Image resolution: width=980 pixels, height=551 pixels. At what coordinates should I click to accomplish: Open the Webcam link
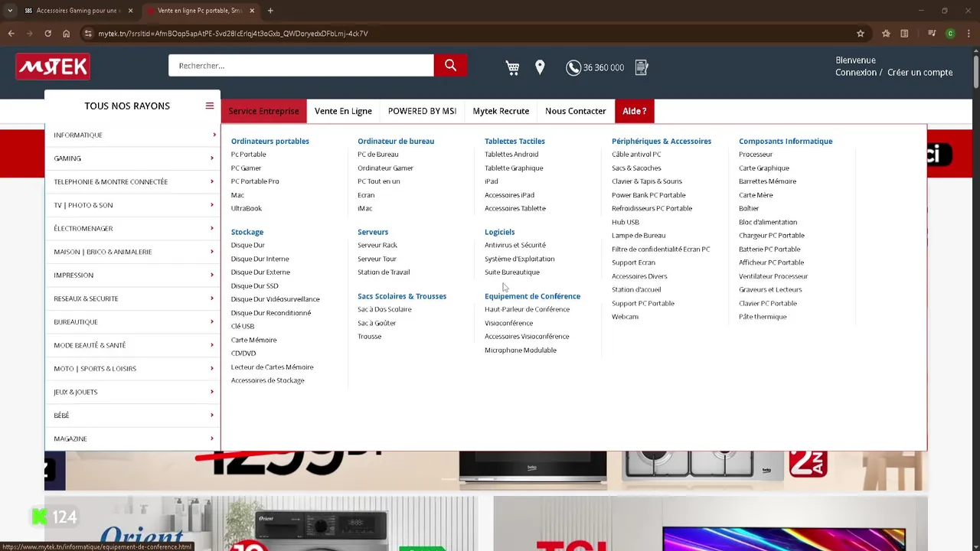[x=625, y=317]
